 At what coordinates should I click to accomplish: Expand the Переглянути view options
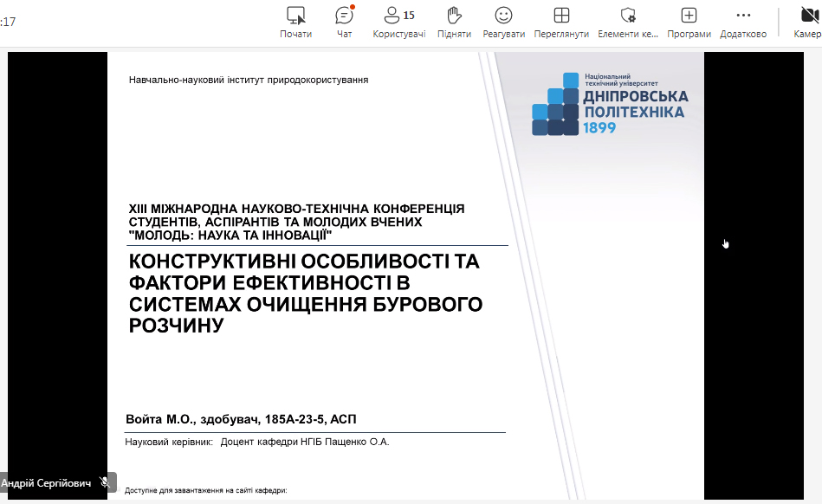tap(561, 16)
